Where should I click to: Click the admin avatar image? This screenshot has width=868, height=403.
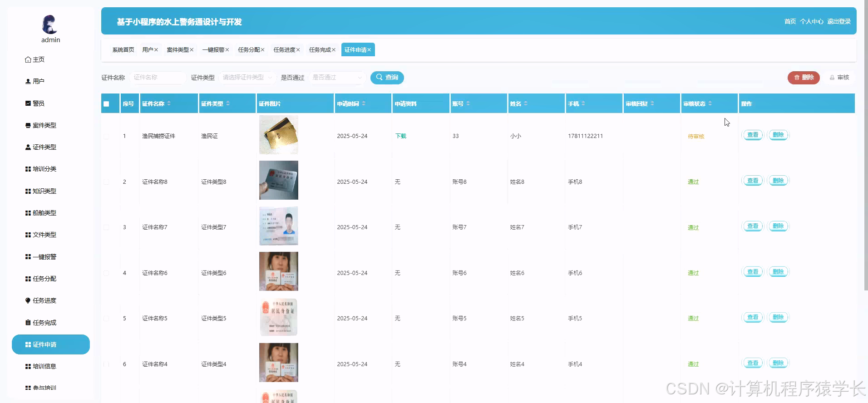point(50,25)
